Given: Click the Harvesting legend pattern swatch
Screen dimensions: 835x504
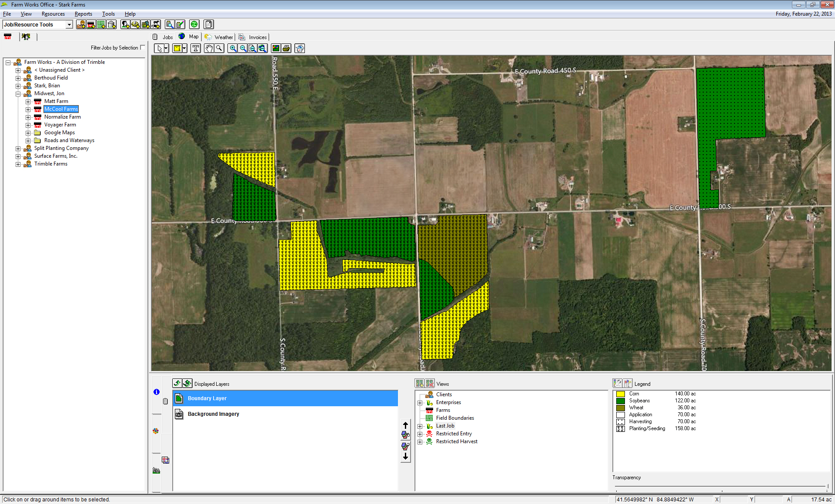Looking at the screenshot, I should tap(621, 422).
